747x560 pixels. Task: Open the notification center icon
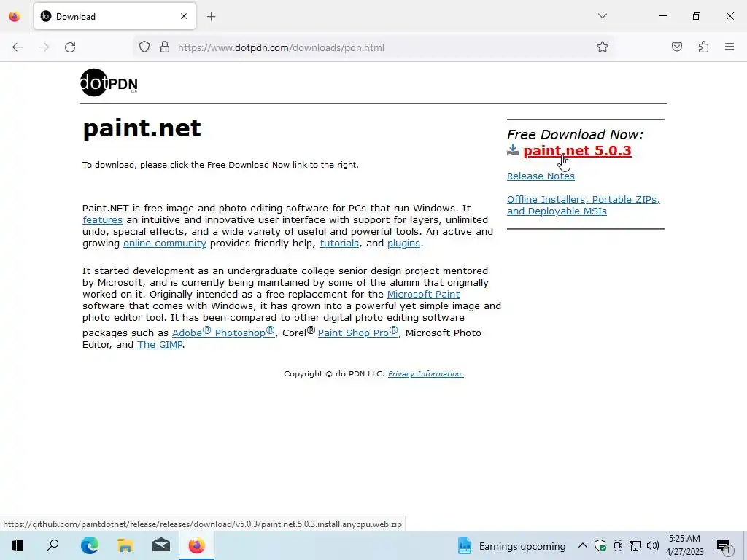(x=724, y=546)
